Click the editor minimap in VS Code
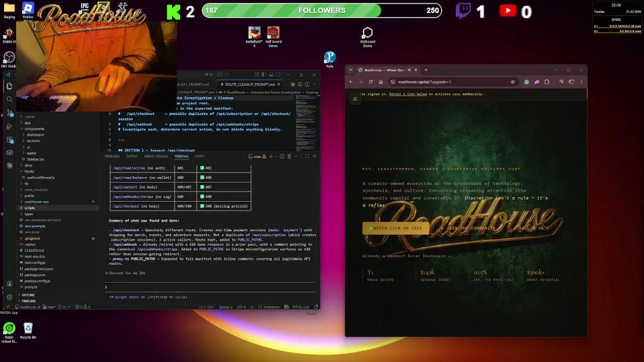Image resolution: width=644 pixels, height=362 pixels. [306, 123]
